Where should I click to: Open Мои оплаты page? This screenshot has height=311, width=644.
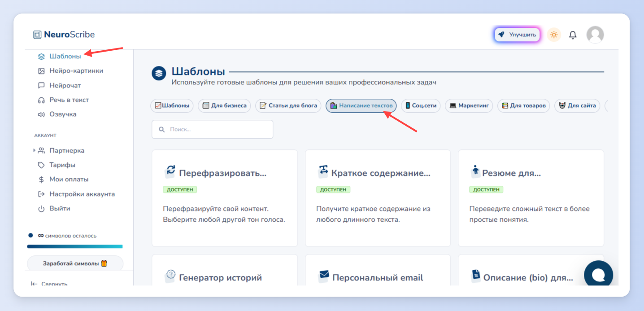69,179
